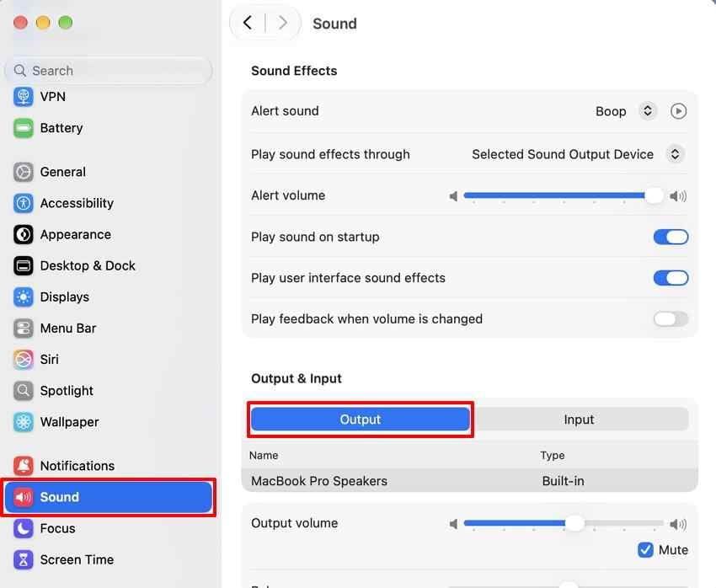This screenshot has height=588, width=716.
Task: Click the red Sound speaker icon in sidebar
Action: coord(24,497)
